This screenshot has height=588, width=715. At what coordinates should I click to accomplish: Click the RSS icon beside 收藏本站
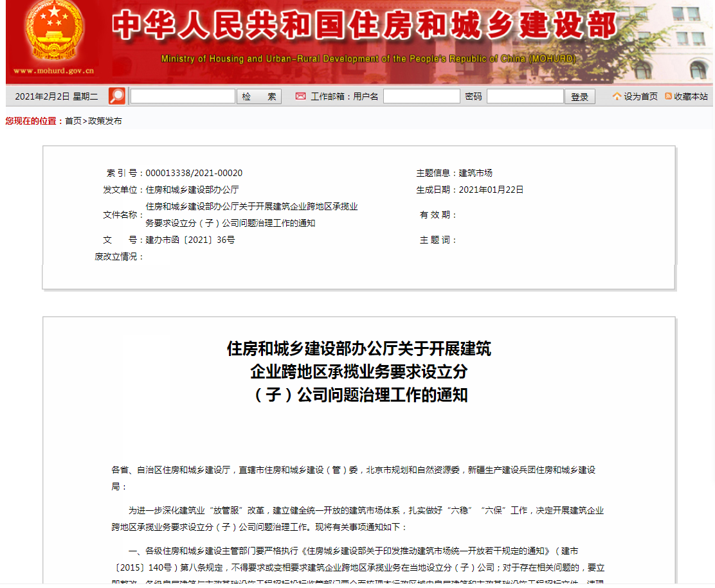tap(669, 95)
